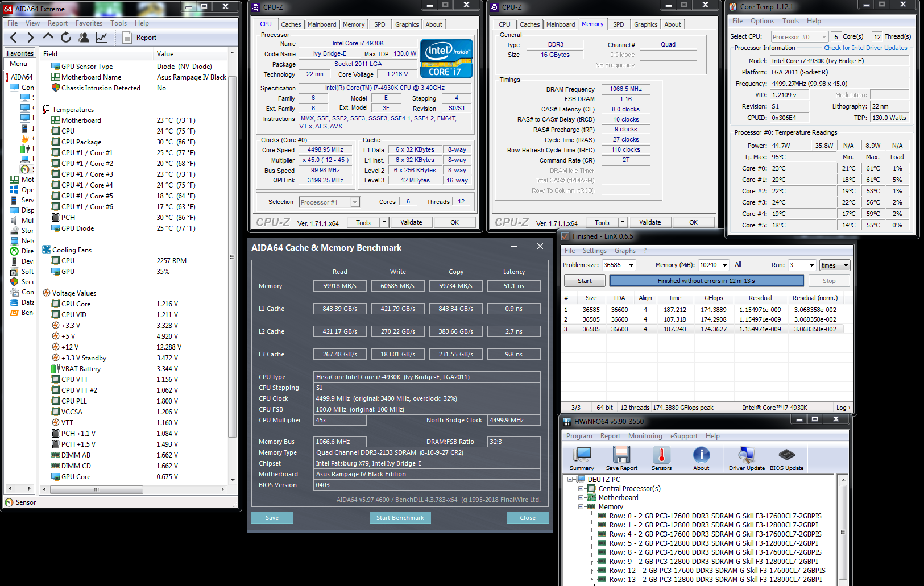Open Favorites menu in AIDA64 Extreme

click(x=89, y=23)
